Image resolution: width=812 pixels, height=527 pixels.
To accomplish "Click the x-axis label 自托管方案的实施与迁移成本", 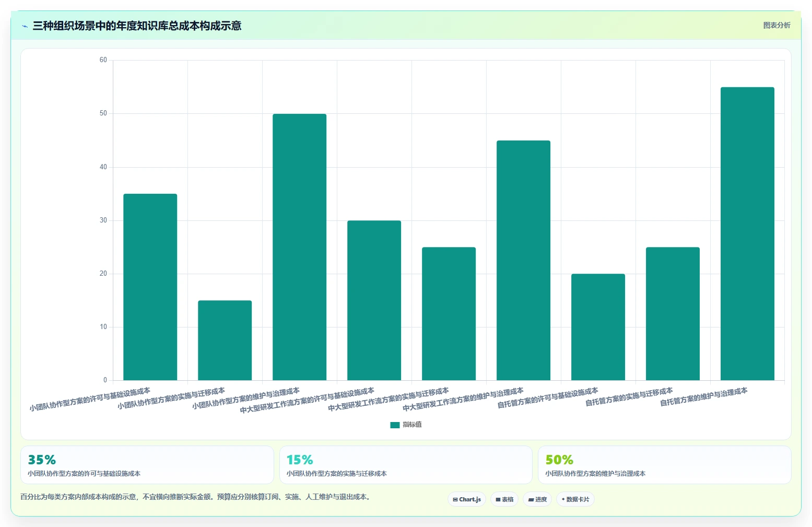I will coord(629,397).
